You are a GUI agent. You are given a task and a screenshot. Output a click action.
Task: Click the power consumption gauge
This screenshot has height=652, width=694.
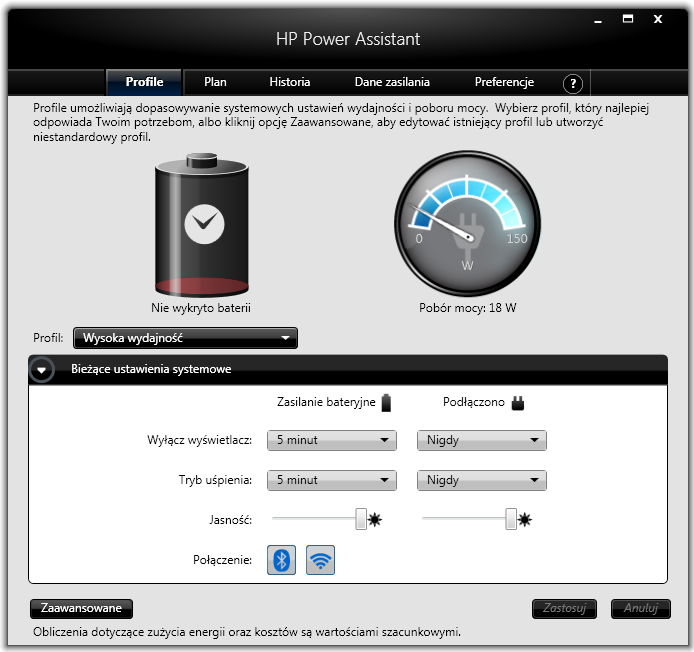[467, 224]
